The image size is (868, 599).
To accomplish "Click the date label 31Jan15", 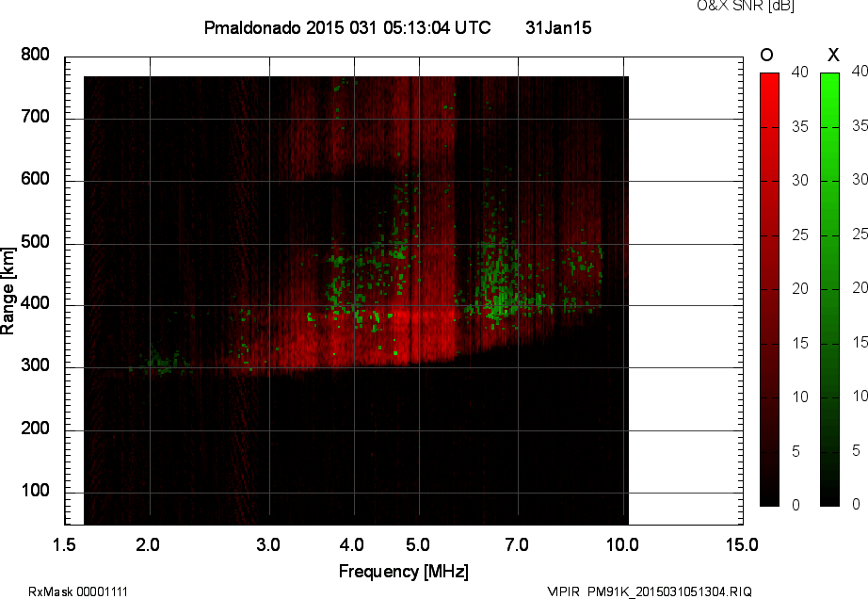I will (x=558, y=27).
